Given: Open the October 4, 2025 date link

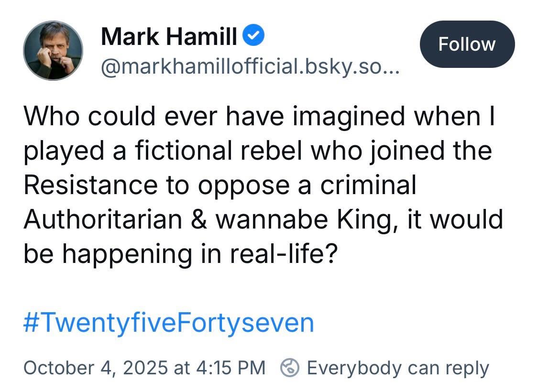Looking at the screenshot, I should pos(96,368).
